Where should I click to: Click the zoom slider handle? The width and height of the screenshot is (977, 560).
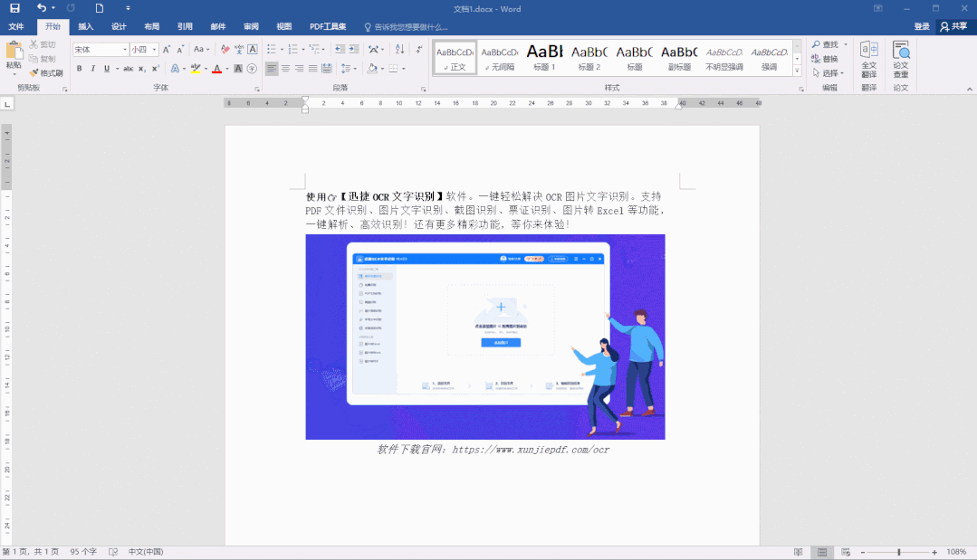[898, 552]
